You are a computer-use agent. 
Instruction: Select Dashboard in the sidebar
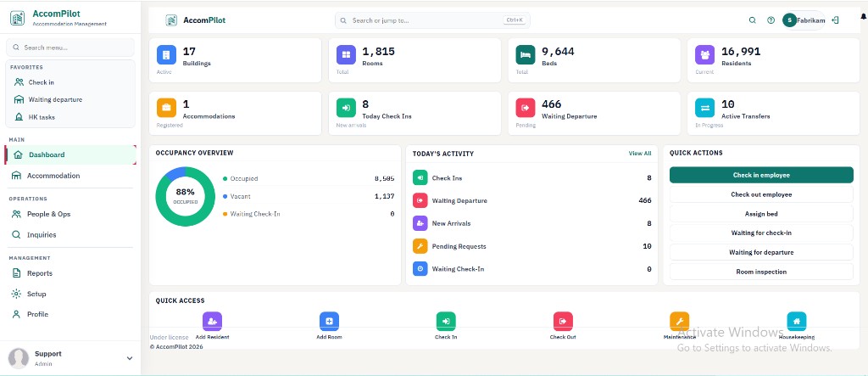pyautogui.click(x=70, y=154)
